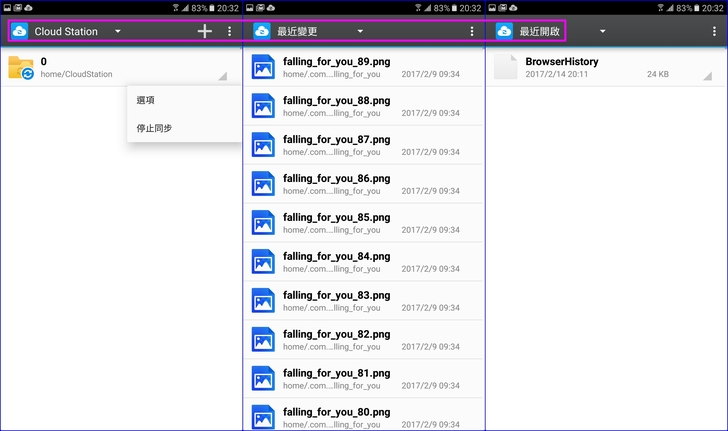Tap the 24 KB file size
This screenshot has width=728, height=431.
click(658, 74)
